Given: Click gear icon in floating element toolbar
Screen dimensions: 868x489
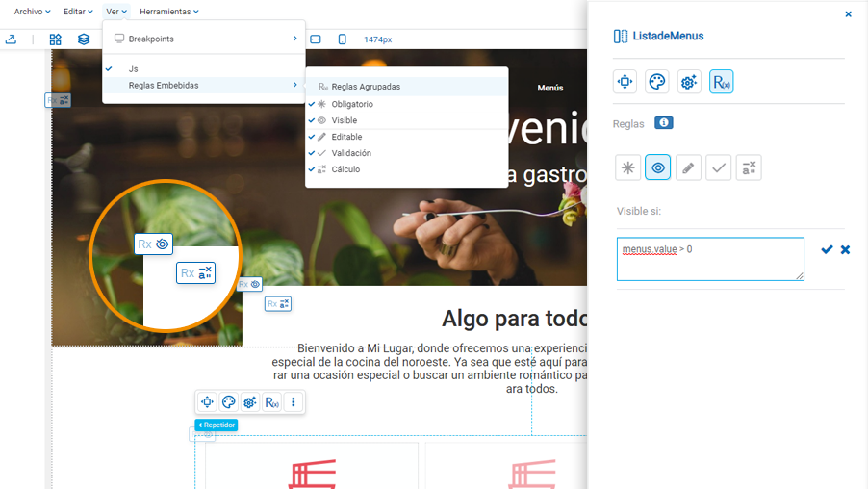Looking at the screenshot, I should pyautogui.click(x=249, y=402).
